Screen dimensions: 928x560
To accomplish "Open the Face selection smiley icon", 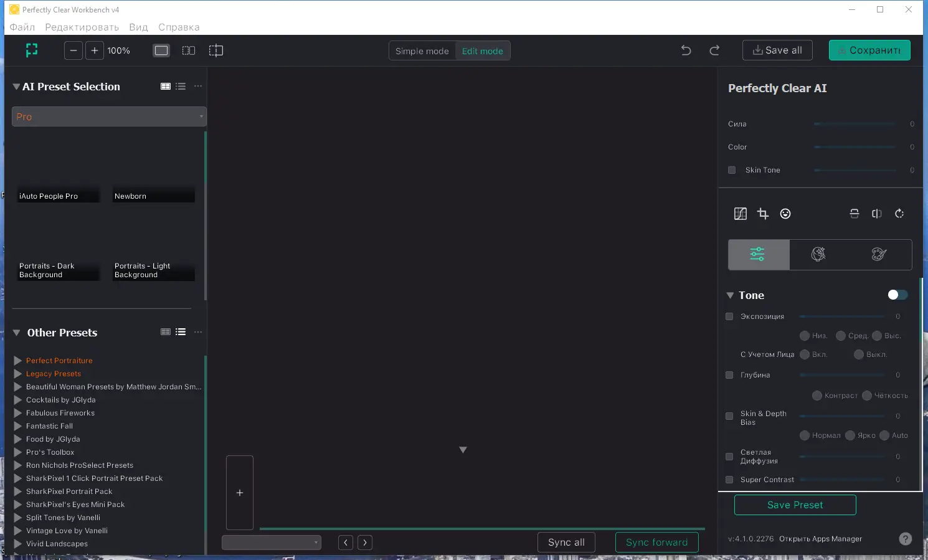I will 785,214.
